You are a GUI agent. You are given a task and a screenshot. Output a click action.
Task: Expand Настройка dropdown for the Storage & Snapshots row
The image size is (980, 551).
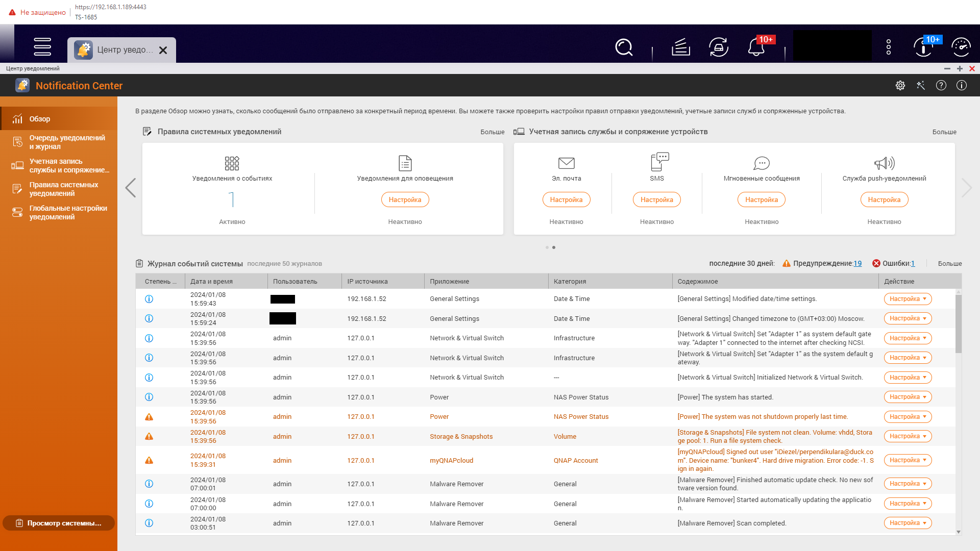coord(908,436)
